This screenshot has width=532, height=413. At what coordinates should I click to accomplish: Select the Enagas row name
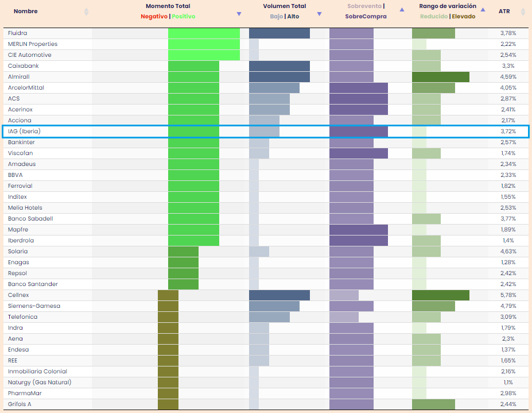point(18,262)
